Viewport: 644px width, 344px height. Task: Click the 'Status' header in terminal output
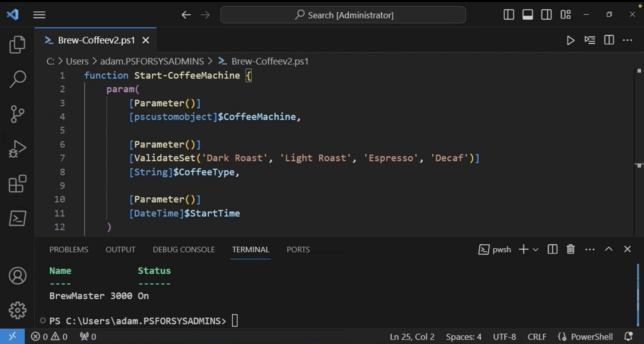pyautogui.click(x=154, y=271)
